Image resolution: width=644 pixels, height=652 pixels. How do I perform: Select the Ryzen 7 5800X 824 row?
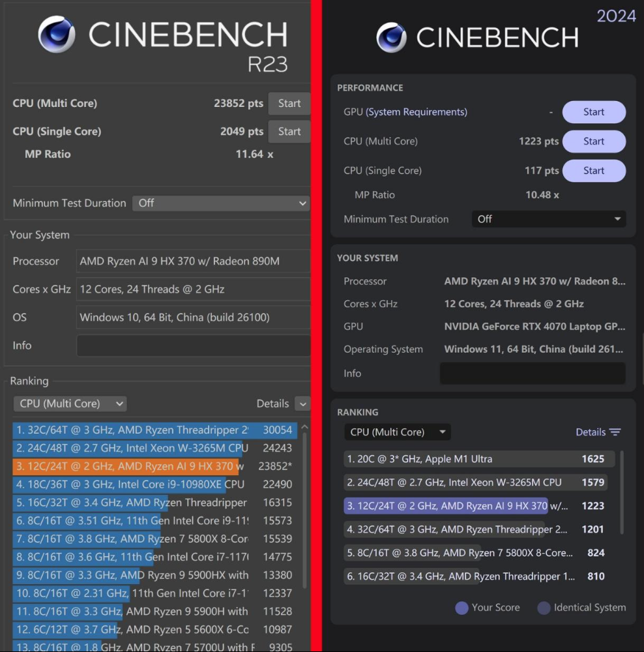[480, 553]
